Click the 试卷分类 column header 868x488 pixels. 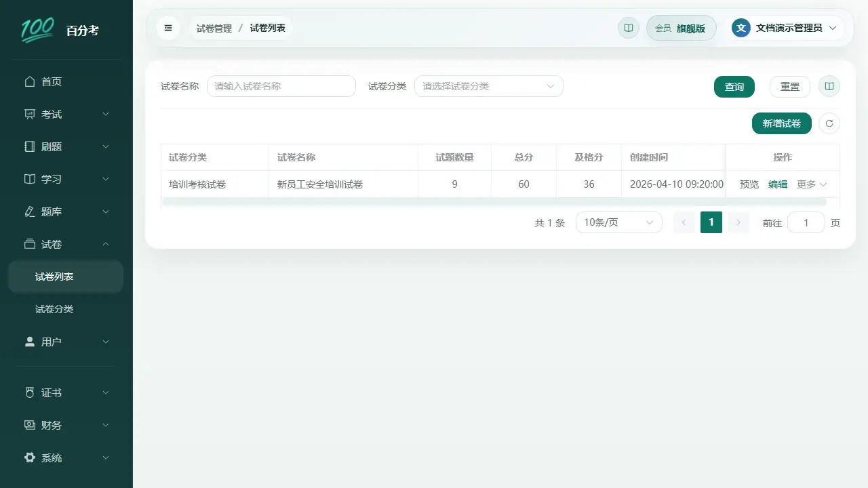tap(215, 157)
